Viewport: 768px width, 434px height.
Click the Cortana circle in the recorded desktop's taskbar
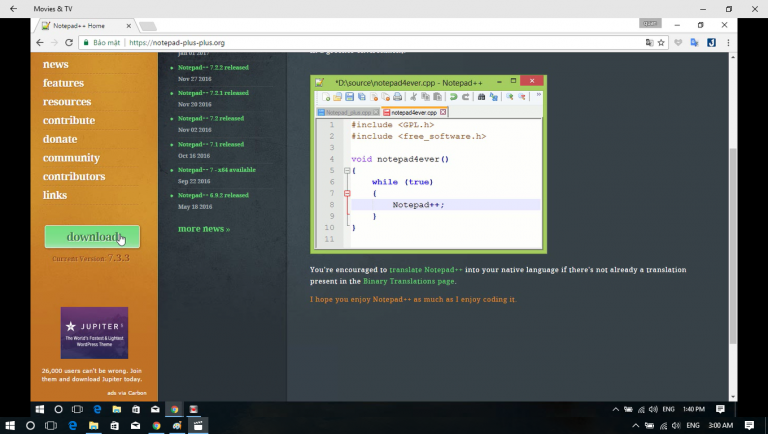pyautogui.click(x=58, y=409)
